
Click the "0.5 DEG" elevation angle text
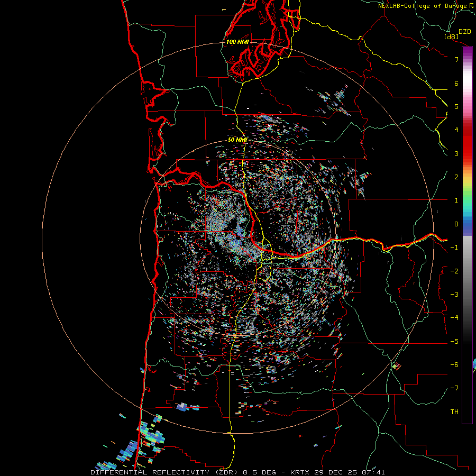pyautogui.click(x=259, y=472)
